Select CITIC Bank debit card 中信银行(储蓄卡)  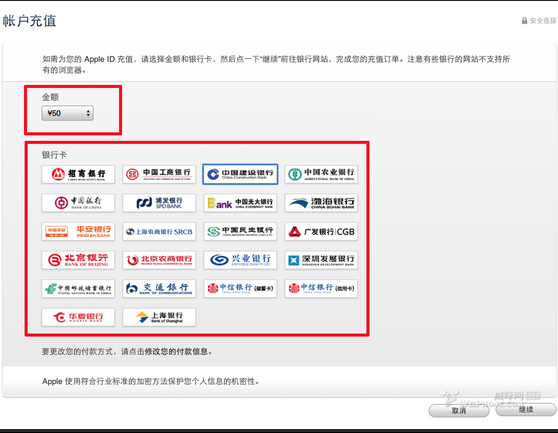[x=240, y=289]
